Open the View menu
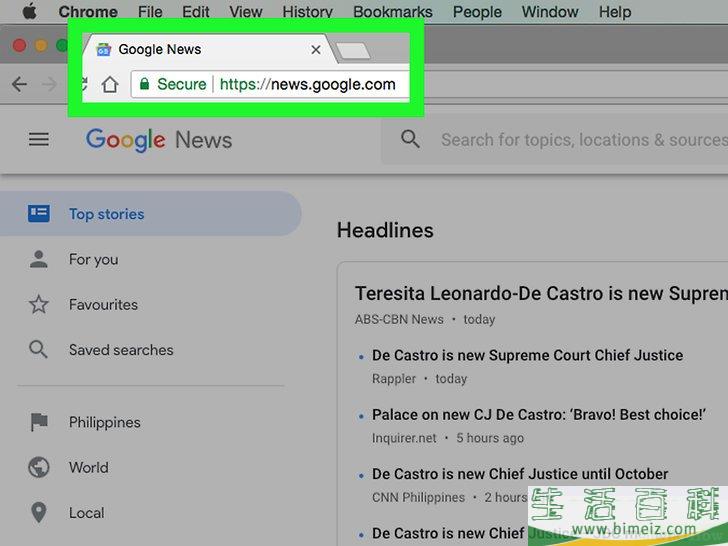This screenshot has width=728, height=546. coord(246,12)
